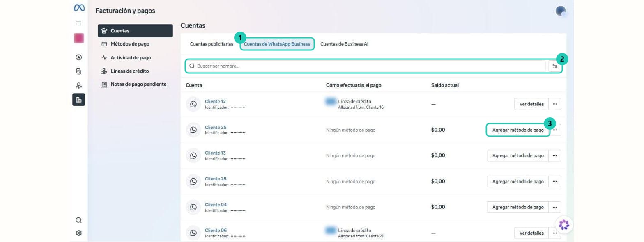The width and height of the screenshot is (644, 242).
Task: Open the profile avatar at top right
Action: coord(561,11)
